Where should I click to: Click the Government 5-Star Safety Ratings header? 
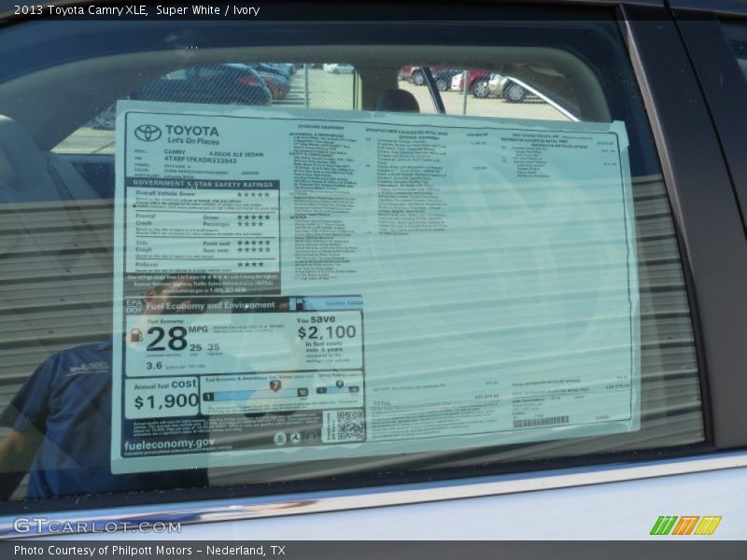(202, 185)
